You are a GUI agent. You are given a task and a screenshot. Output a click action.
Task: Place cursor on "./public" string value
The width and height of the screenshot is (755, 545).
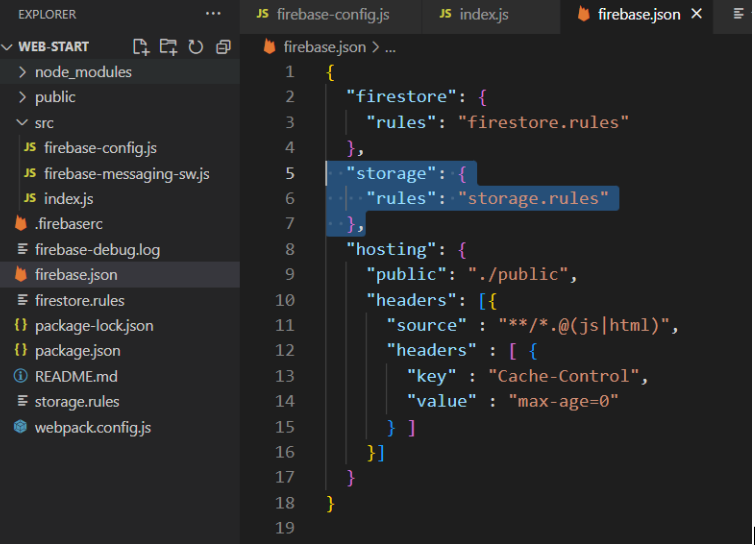point(518,274)
